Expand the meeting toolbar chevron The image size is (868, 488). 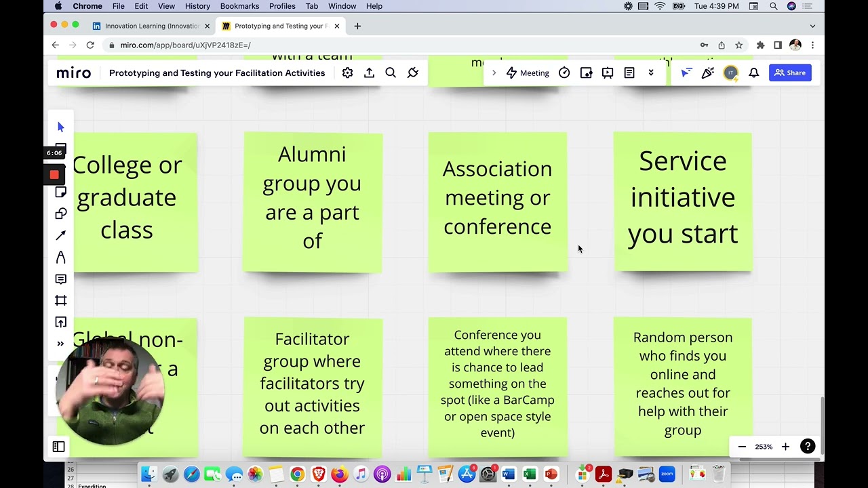click(x=494, y=73)
